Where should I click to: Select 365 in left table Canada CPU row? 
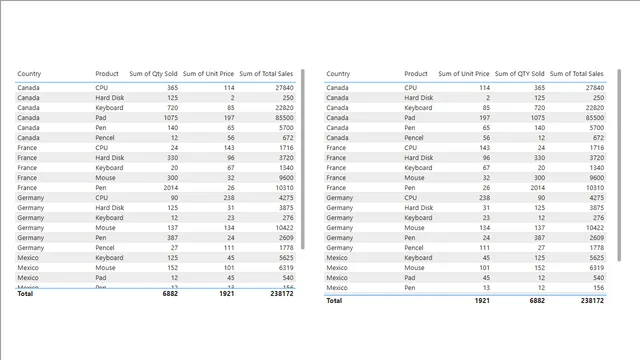(x=172, y=88)
